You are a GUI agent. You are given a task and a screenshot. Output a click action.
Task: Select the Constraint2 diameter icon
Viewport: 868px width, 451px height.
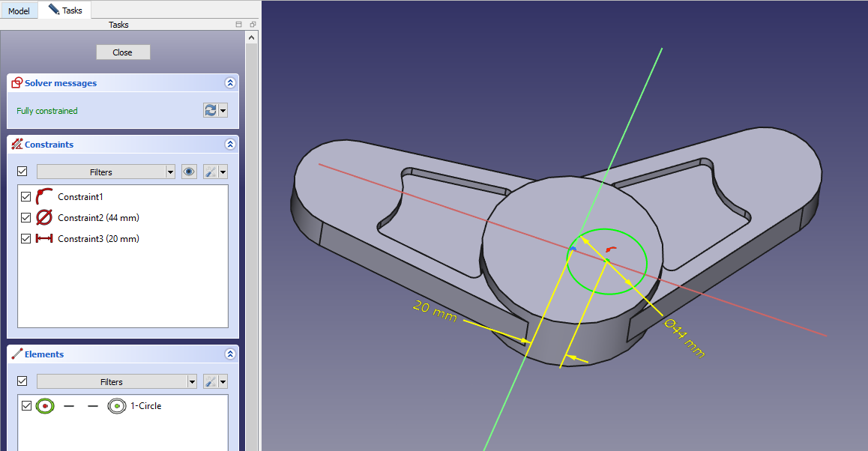pyautogui.click(x=44, y=217)
